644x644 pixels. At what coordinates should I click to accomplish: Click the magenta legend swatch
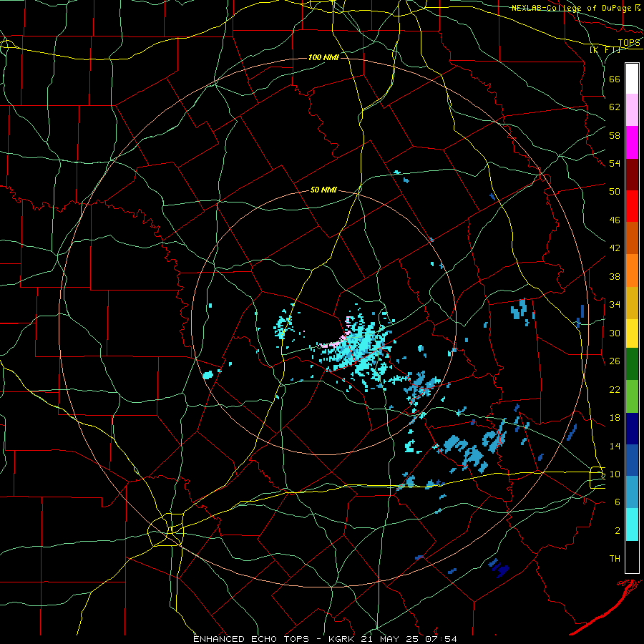coord(632,142)
